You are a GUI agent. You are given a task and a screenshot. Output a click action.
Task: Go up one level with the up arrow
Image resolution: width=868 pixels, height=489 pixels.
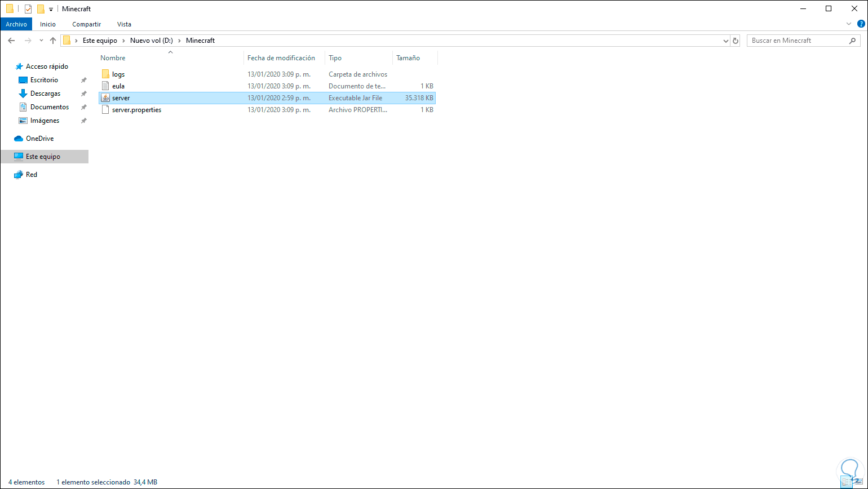tap(53, 41)
